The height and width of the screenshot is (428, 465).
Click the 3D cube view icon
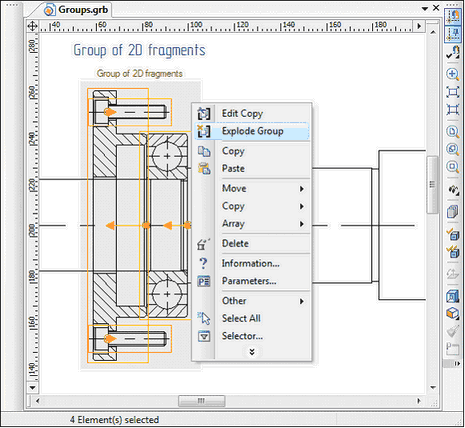(x=452, y=313)
